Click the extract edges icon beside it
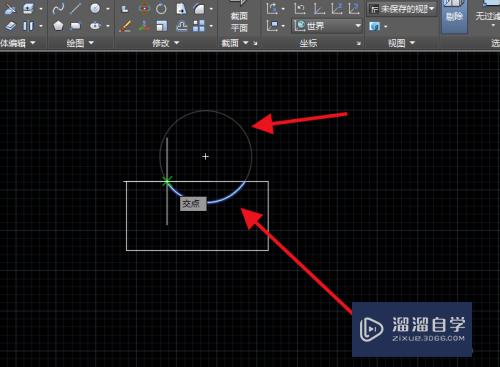500x367 pixels. [x=28, y=9]
